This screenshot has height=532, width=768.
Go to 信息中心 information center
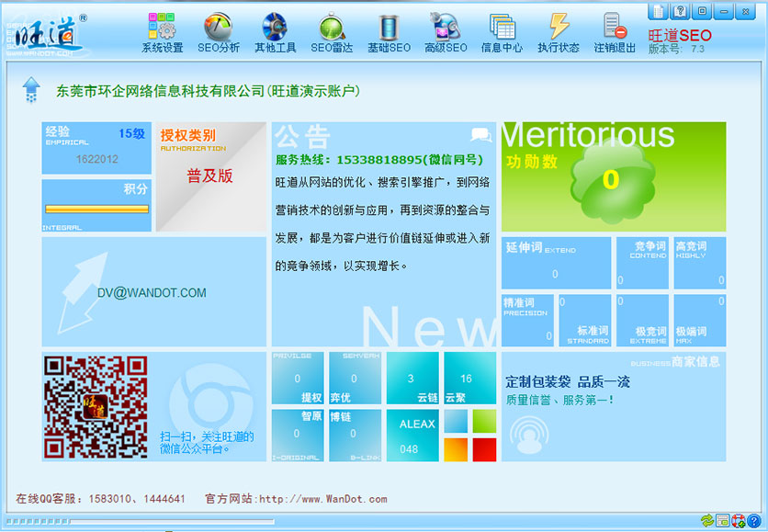coord(502,33)
